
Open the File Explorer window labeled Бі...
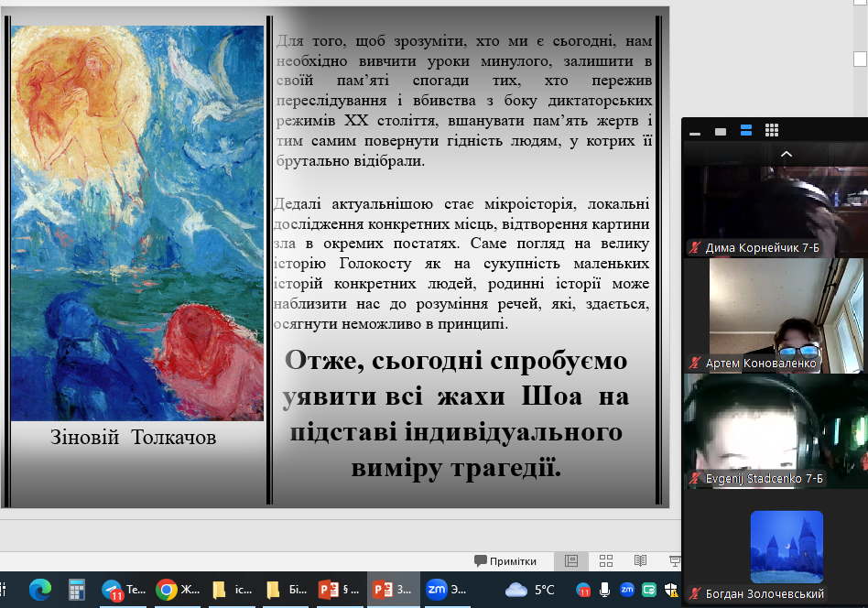pos(287,590)
